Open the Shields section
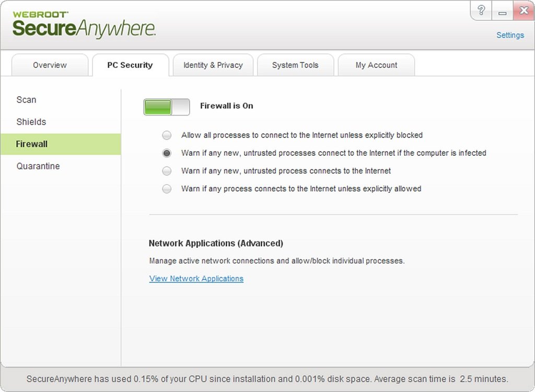 point(31,122)
